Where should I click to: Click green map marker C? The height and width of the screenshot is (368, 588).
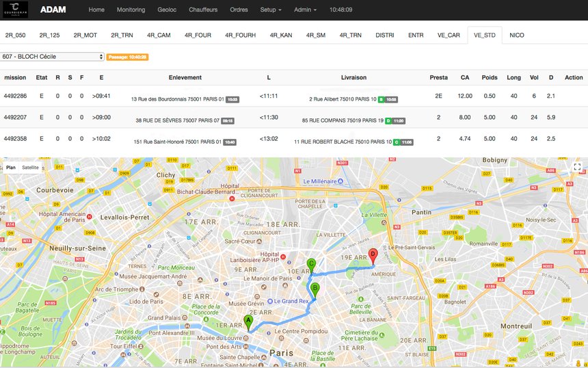click(311, 265)
